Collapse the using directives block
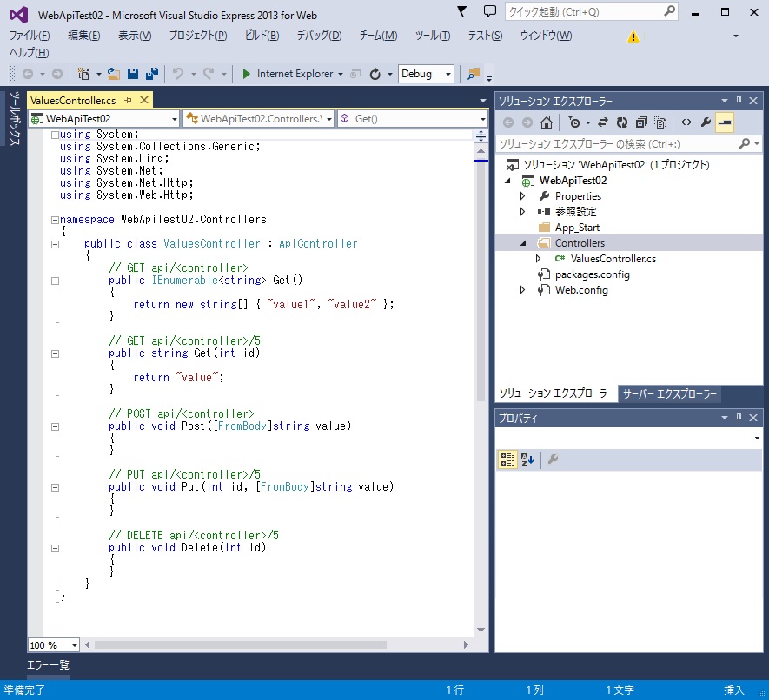 (x=55, y=135)
